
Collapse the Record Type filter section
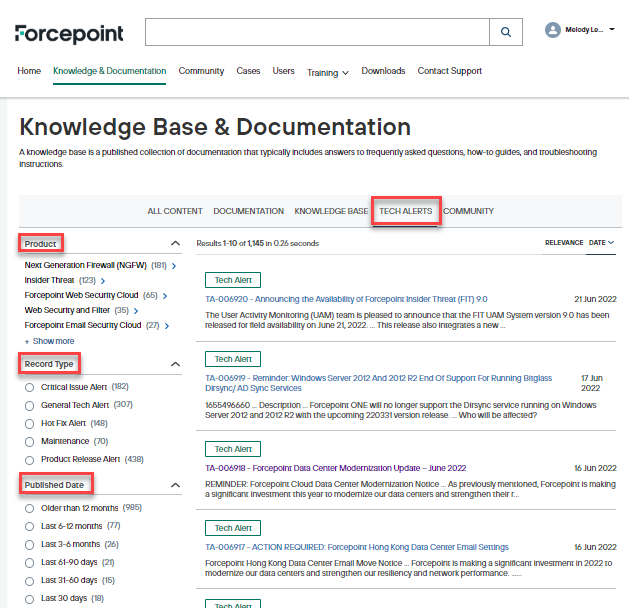(x=176, y=364)
